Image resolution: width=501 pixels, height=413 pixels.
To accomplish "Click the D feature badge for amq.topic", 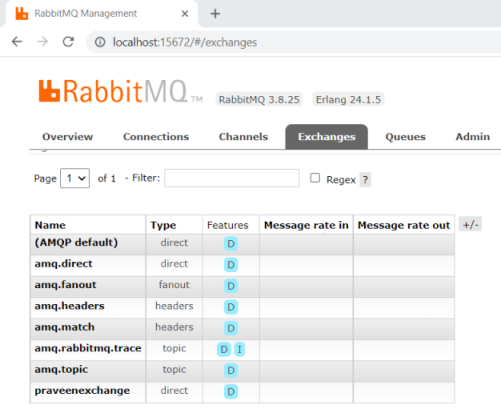I will (x=231, y=370).
